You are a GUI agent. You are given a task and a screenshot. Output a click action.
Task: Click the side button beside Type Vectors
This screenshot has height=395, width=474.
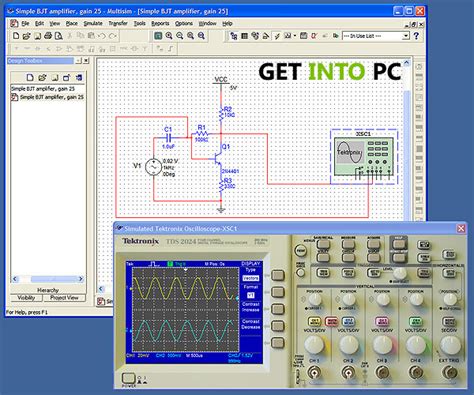[278, 275]
